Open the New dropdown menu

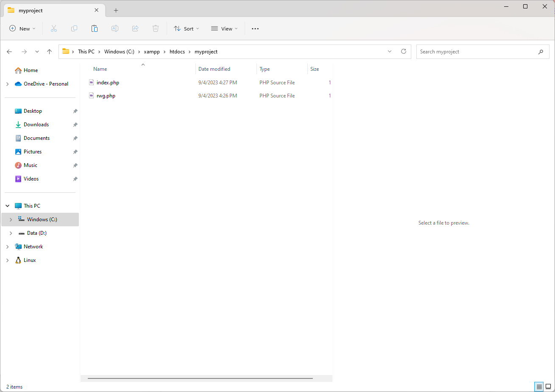pos(22,28)
